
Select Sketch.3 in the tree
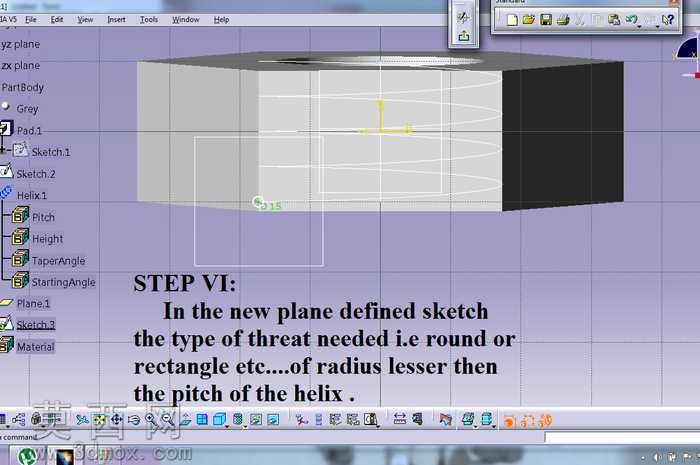[36, 324]
